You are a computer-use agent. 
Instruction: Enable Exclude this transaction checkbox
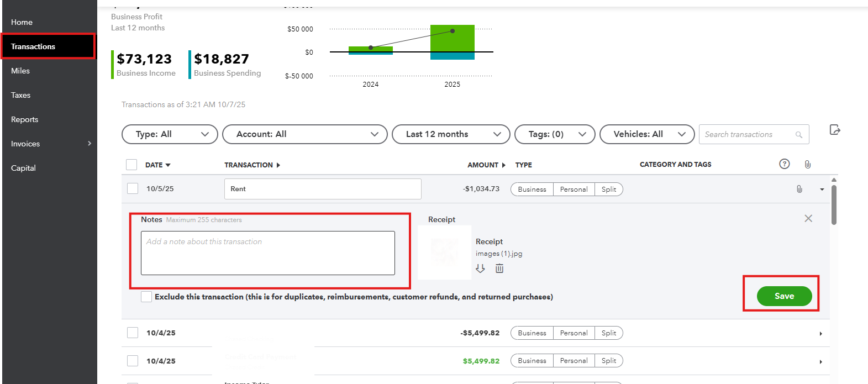pos(146,297)
